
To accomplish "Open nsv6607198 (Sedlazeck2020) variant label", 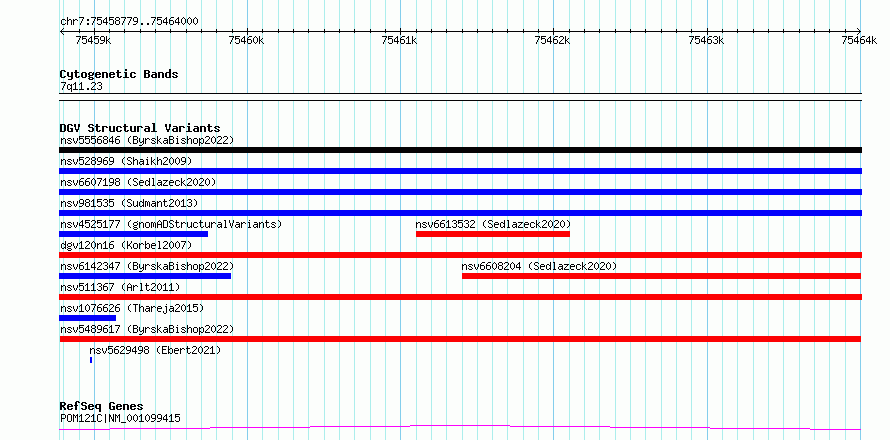I will point(138,182).
